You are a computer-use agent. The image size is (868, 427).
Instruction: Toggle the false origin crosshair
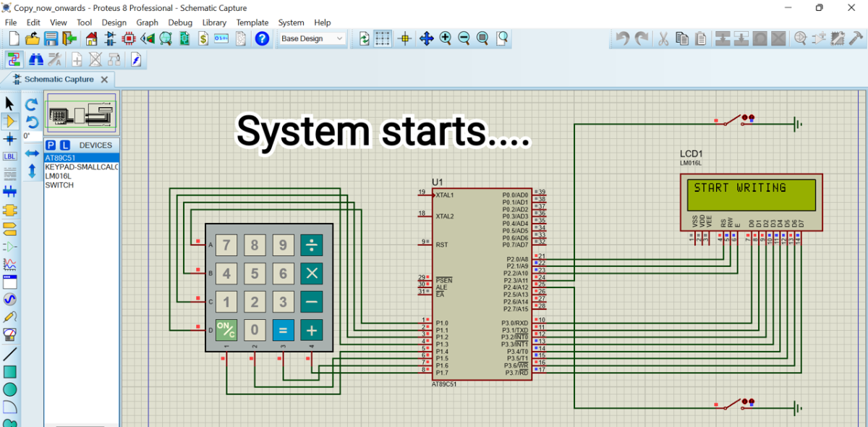pos(405,38)
